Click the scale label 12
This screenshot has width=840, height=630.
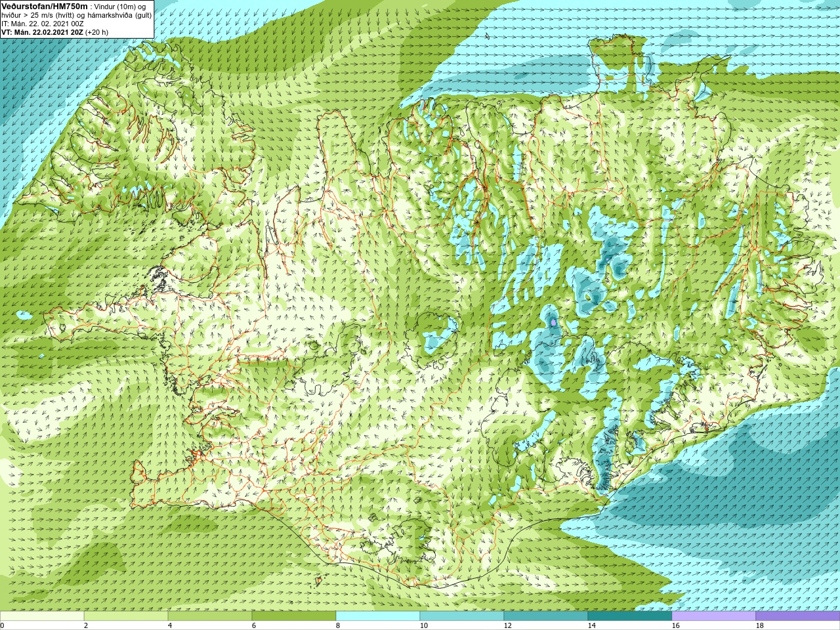coord(507,625)
